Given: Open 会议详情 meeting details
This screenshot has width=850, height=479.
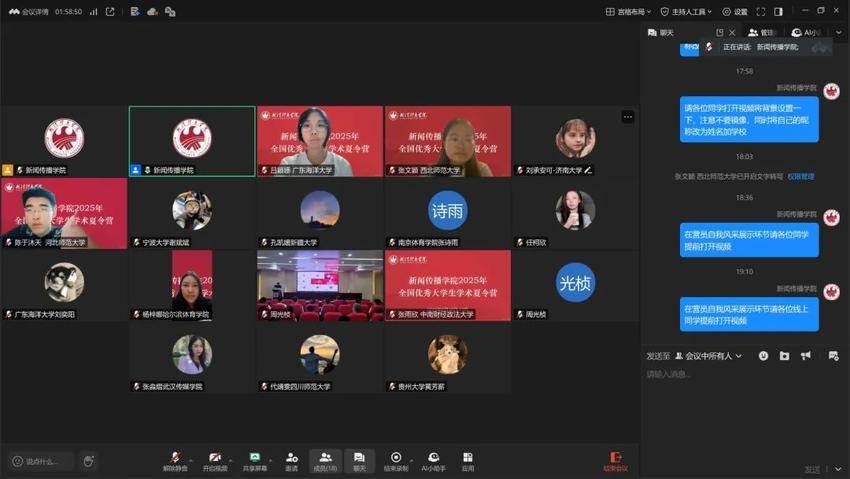Looking at the screenshot, I should point(29,11).
